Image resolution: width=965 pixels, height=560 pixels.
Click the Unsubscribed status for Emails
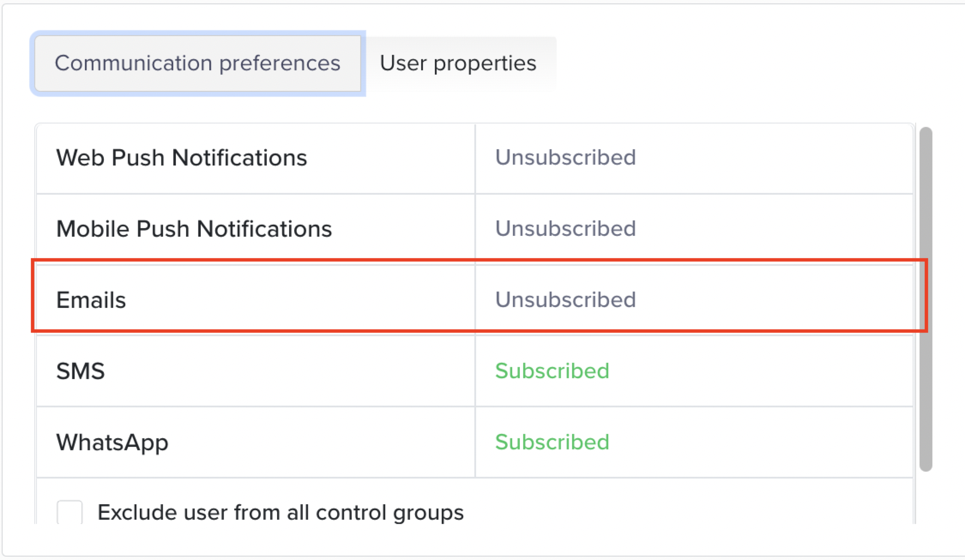[565, 300]
